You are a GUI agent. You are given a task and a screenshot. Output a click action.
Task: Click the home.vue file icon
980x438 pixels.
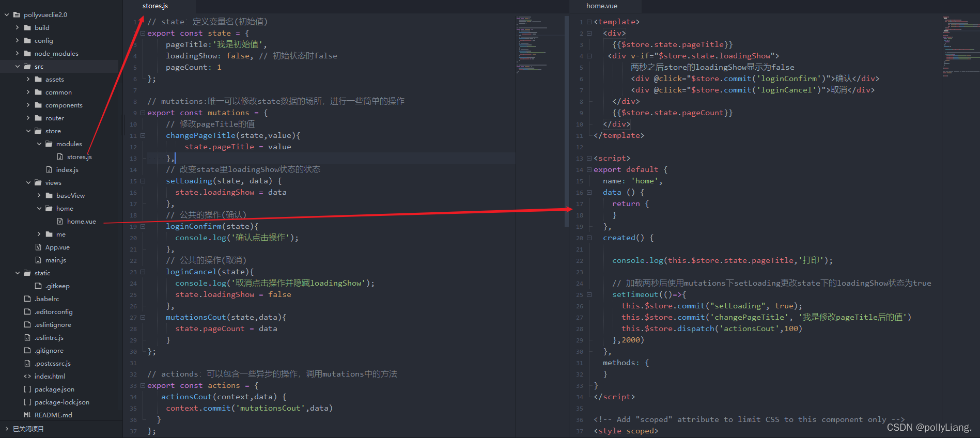click(x=60, y=222)
